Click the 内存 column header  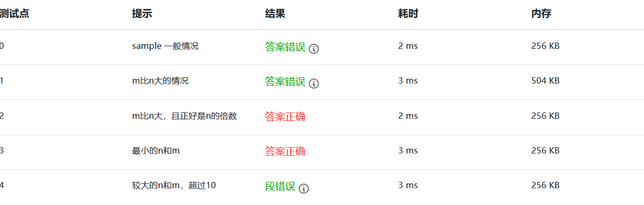tap(541, 14)
